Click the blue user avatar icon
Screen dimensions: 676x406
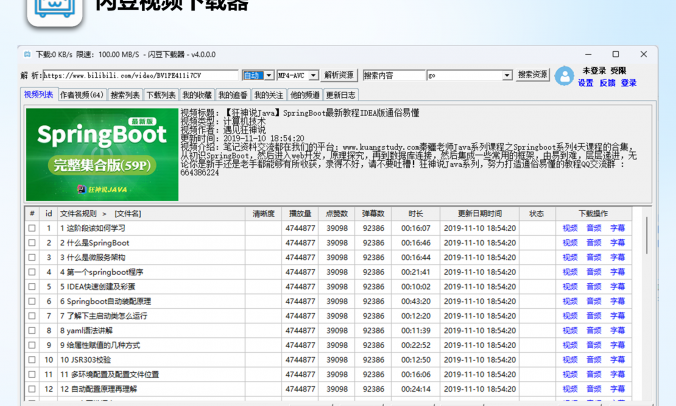[564, 76]
